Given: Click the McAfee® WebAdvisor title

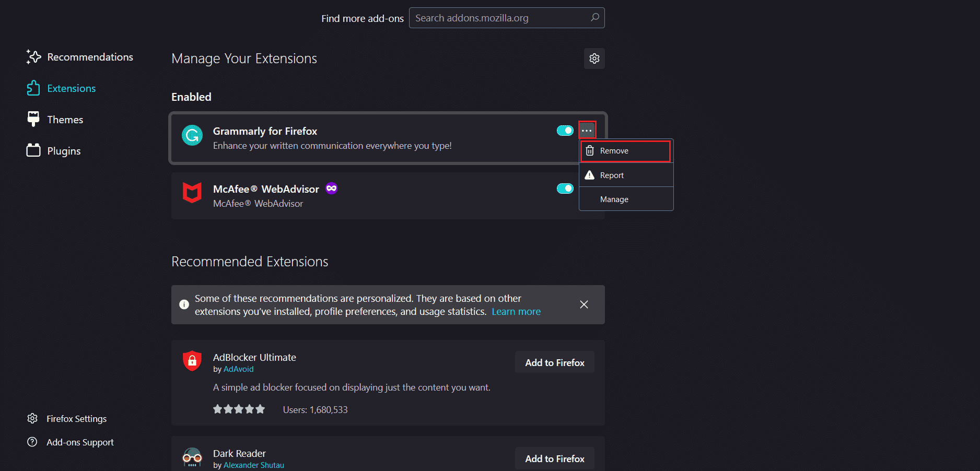Looking at the screenshot, I should (x=266, y=189).
